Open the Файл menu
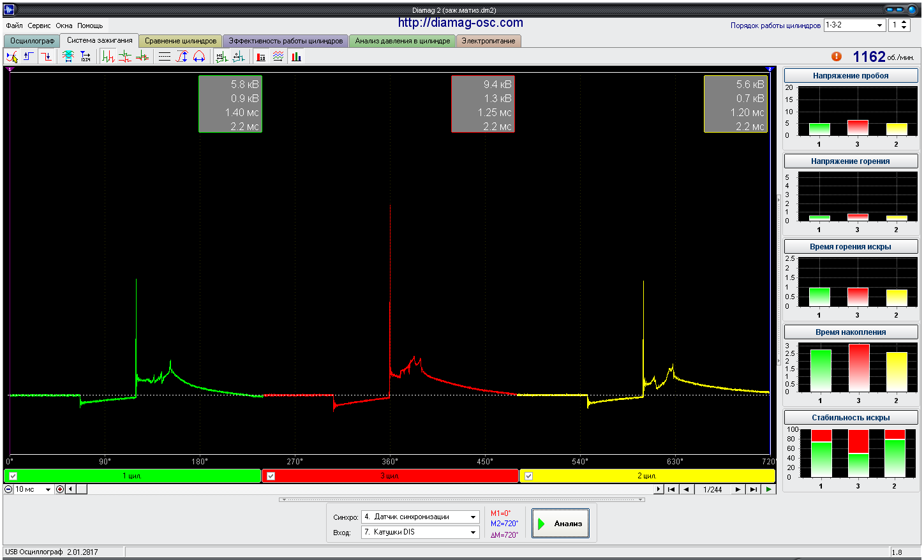924x560 pixels. (x=14, y=26)
